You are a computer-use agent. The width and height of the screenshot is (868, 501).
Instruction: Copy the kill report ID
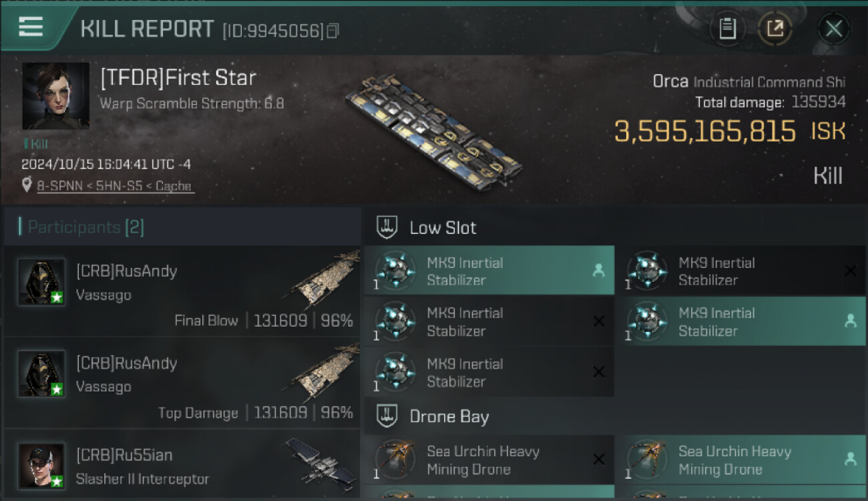click(x=333, y=31)
